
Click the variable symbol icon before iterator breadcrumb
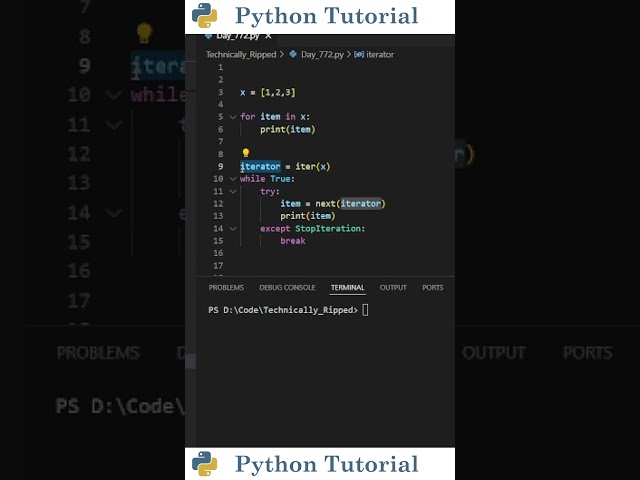(359, 54)
